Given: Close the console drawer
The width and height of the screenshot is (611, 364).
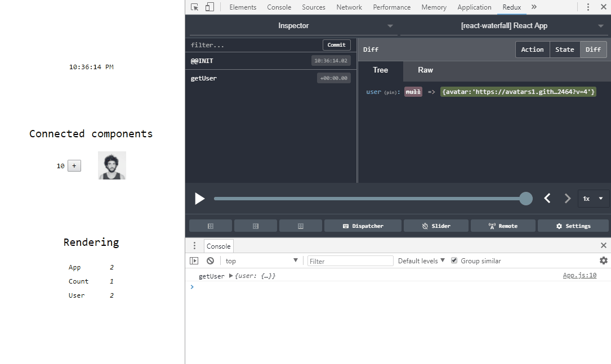Looking at the screenshot, I should pos(604,245).
